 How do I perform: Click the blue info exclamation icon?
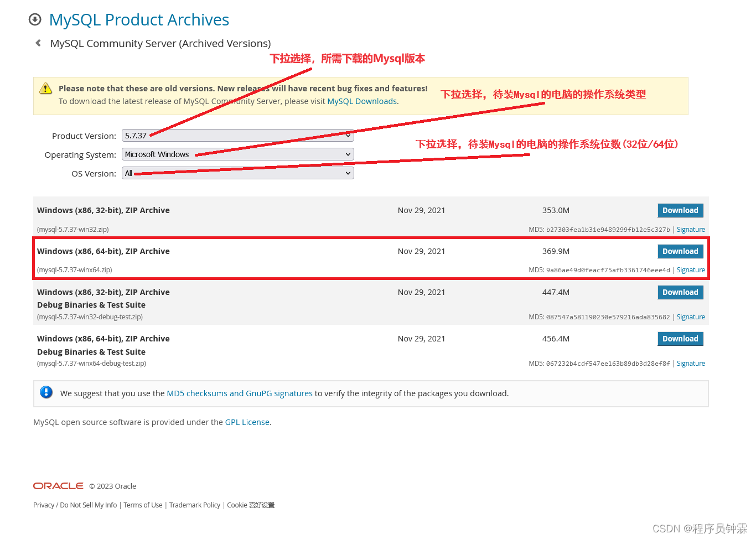(x=46, y=392)
